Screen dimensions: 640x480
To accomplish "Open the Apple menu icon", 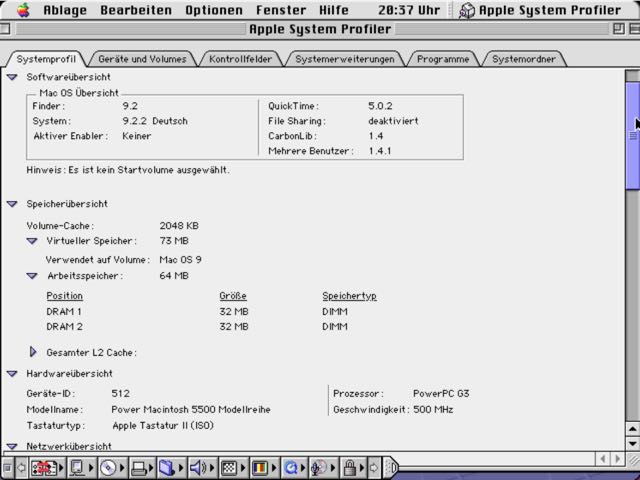I will tap(24, 10).
